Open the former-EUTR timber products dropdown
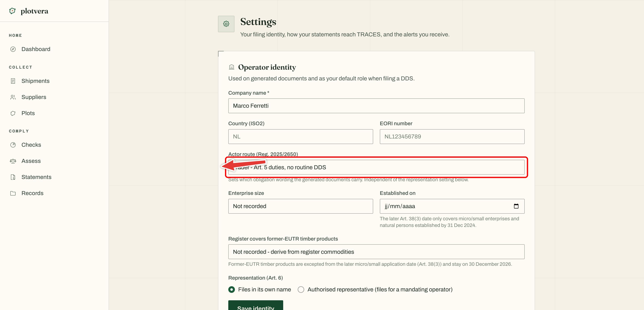644x310 pixels. point(376,252)
